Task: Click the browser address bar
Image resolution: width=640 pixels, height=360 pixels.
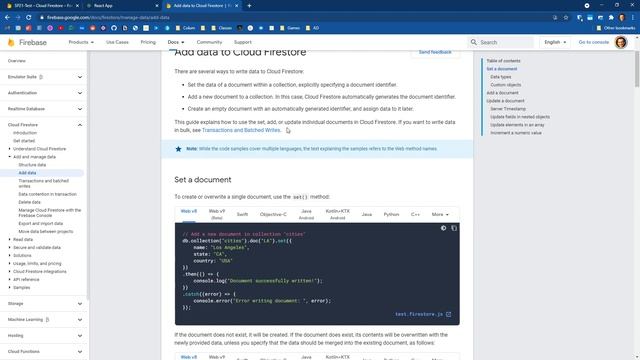Action: pyautogui.click(x=294, y=18)
